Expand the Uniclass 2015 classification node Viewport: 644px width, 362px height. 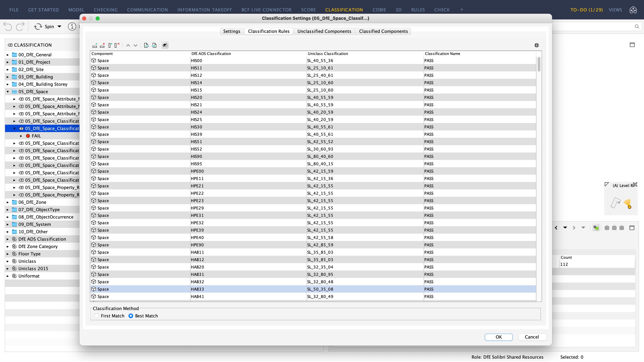(8, 268)
